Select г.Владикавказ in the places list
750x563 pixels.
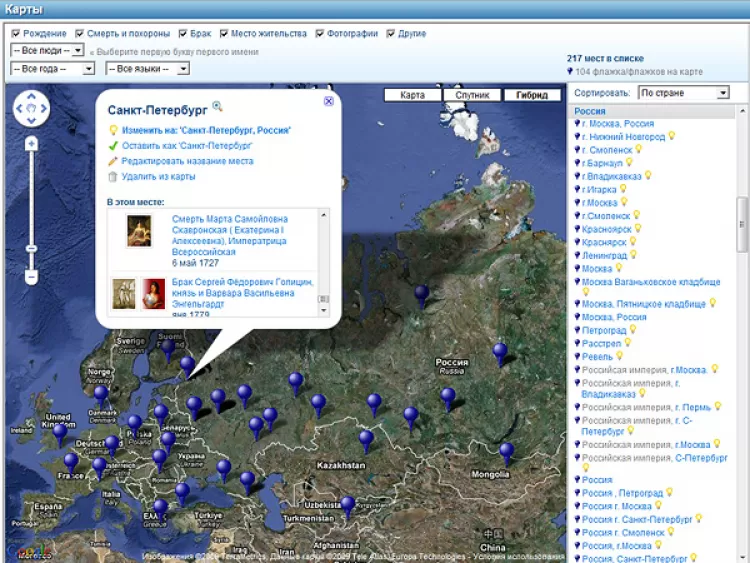click(611, 177)
